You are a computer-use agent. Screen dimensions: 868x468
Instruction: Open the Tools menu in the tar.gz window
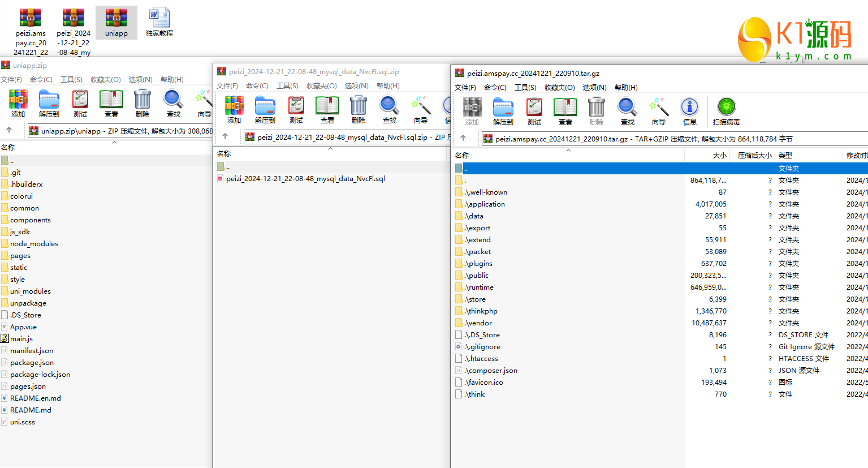[x=525, y=88]
